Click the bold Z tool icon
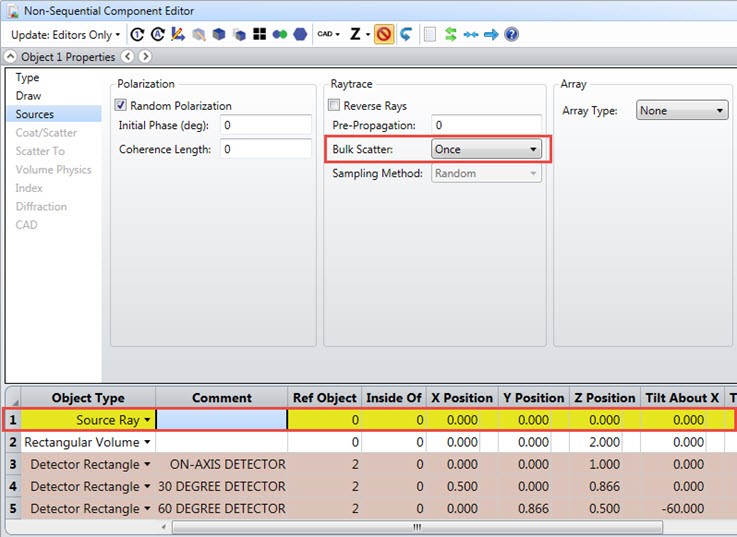737x537 pixels. point(355,34)
